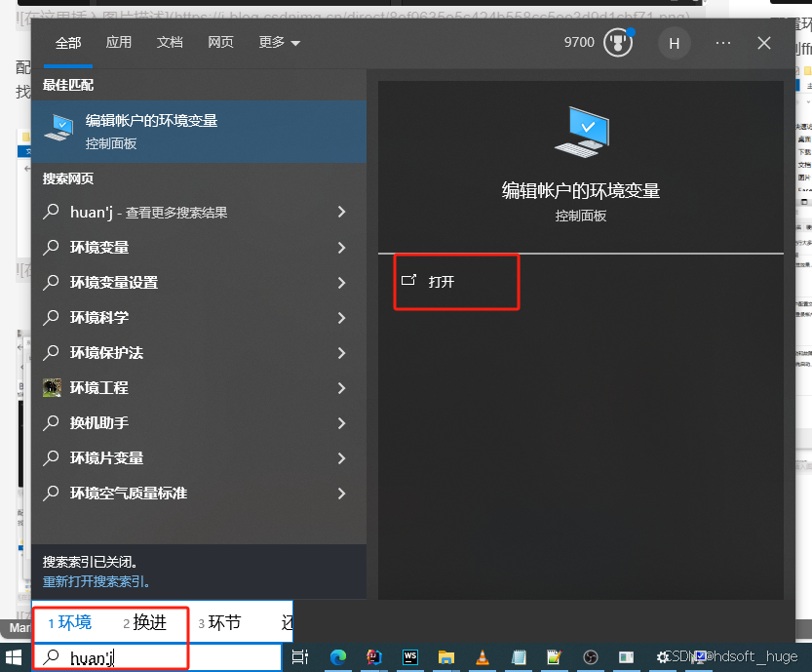Switch to the 网页 tab
The image size is (812, 672).
point(220,42)
